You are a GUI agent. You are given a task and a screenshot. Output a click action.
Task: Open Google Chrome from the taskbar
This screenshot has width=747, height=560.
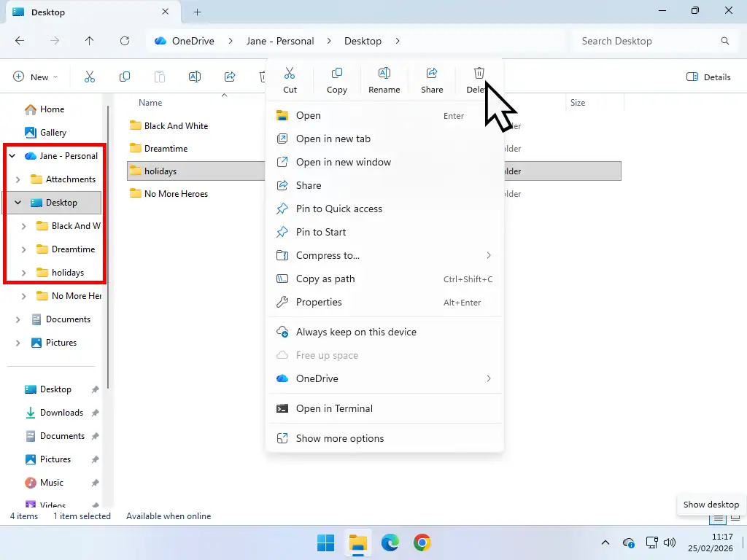point(423,542)
